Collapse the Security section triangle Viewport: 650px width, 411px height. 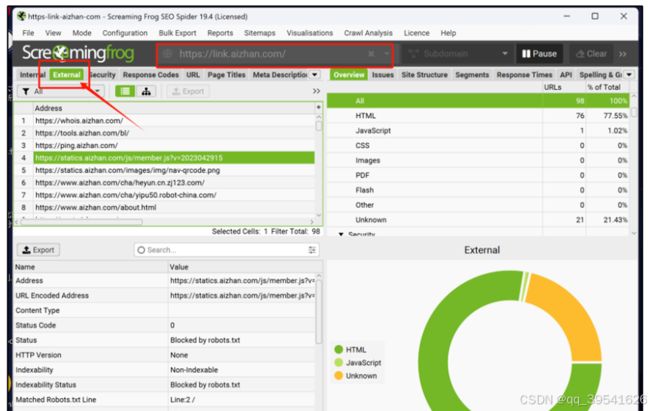tap(341, 234)
